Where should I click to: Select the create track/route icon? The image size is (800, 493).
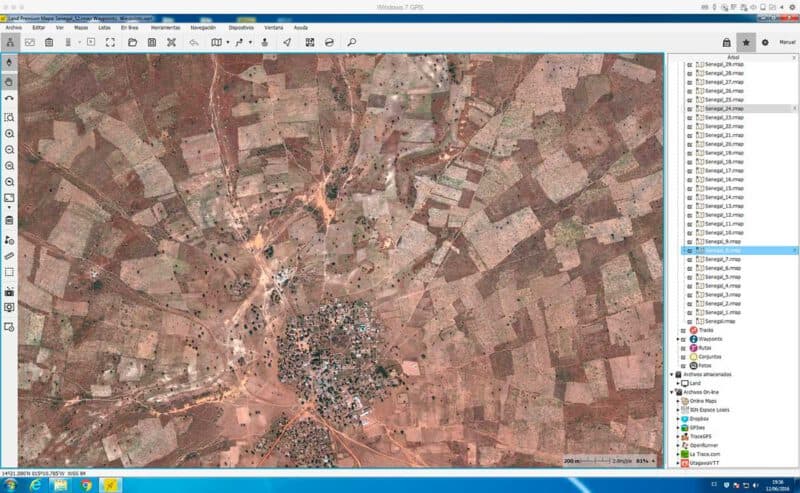click(x=239, y=42)
